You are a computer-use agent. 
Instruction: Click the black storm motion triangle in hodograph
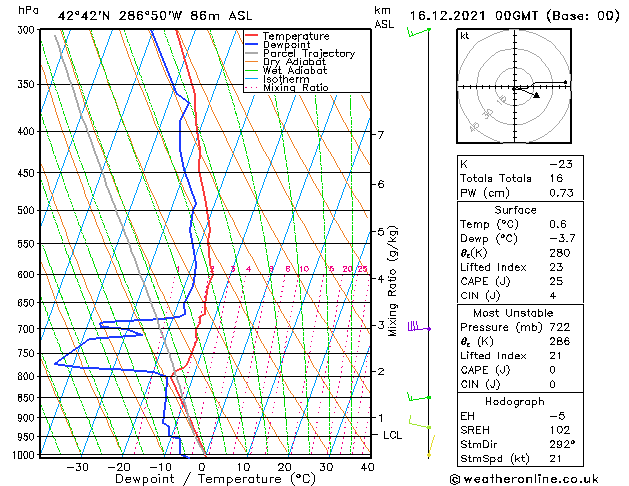pos(536,95)
